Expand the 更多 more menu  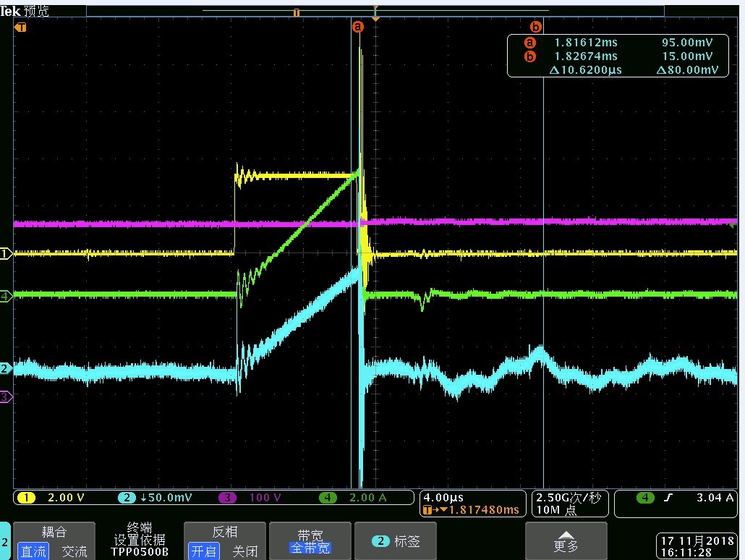pyautogui.click(x=566, y=541)
